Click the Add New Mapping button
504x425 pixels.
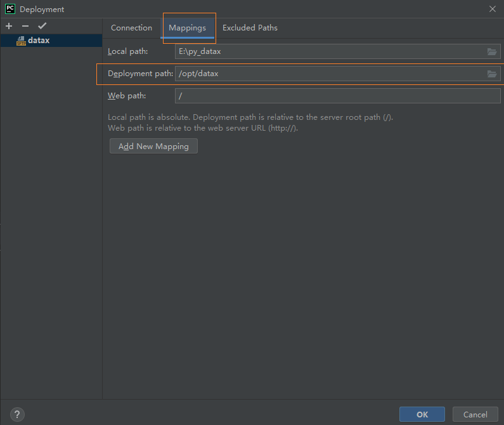(x=153, y=146)
